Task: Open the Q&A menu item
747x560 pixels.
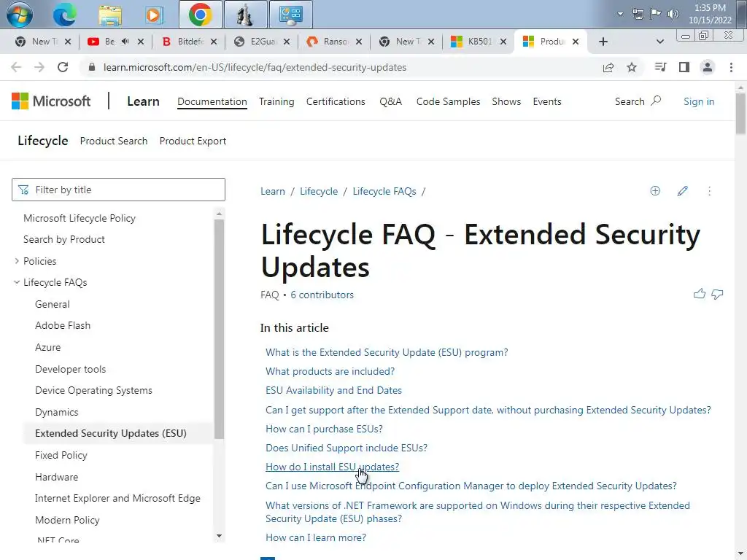Action: point(391,101)
